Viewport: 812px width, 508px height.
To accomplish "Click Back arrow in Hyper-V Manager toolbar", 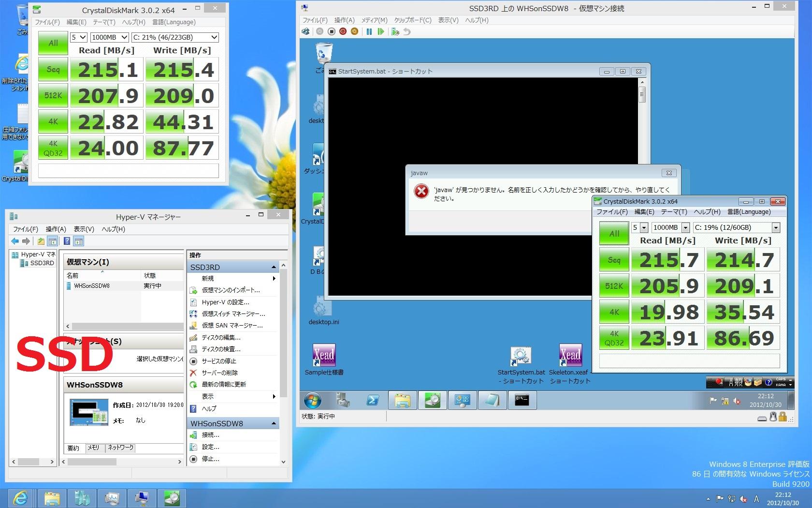I will (15, 241).
